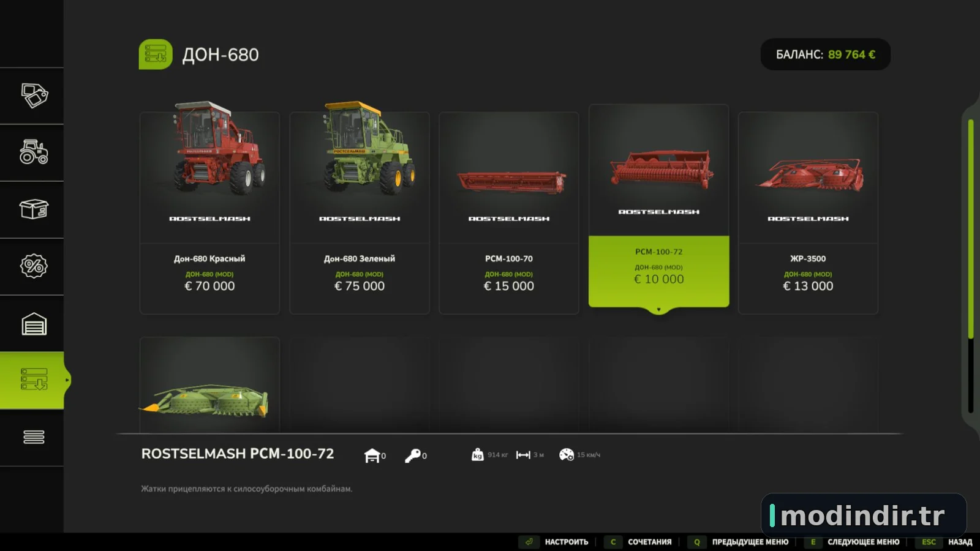
Task: Click the working width icon
Action: (523, 455)
